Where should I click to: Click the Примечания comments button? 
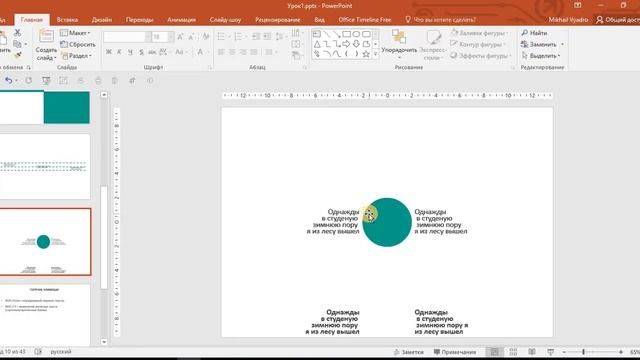coord(455,352)
